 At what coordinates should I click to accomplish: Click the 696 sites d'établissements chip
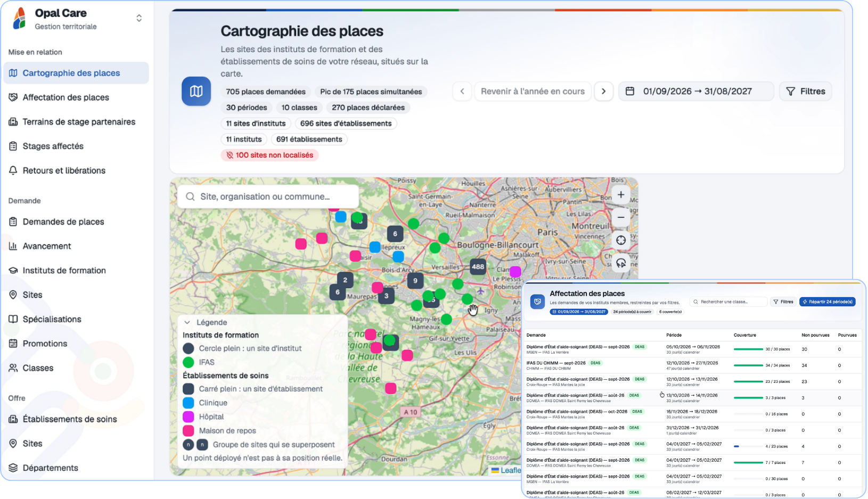pyautogui.click(x=346, y=124)
